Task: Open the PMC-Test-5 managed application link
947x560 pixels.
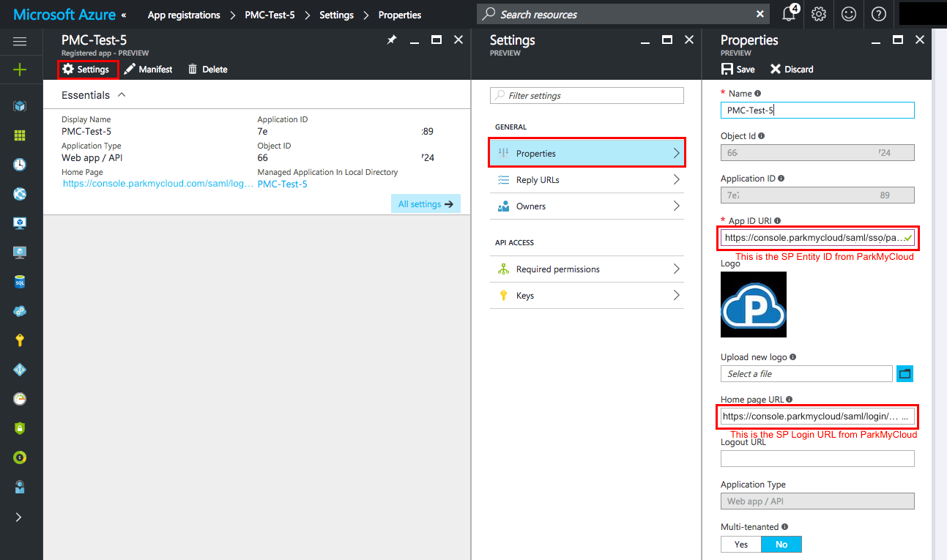Action: (283, 184)
